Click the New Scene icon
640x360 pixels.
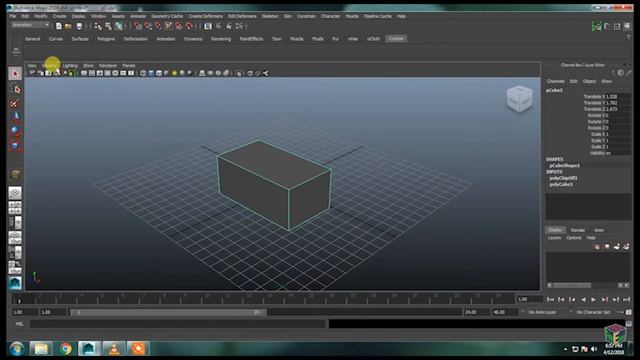[x=59, y=26]
